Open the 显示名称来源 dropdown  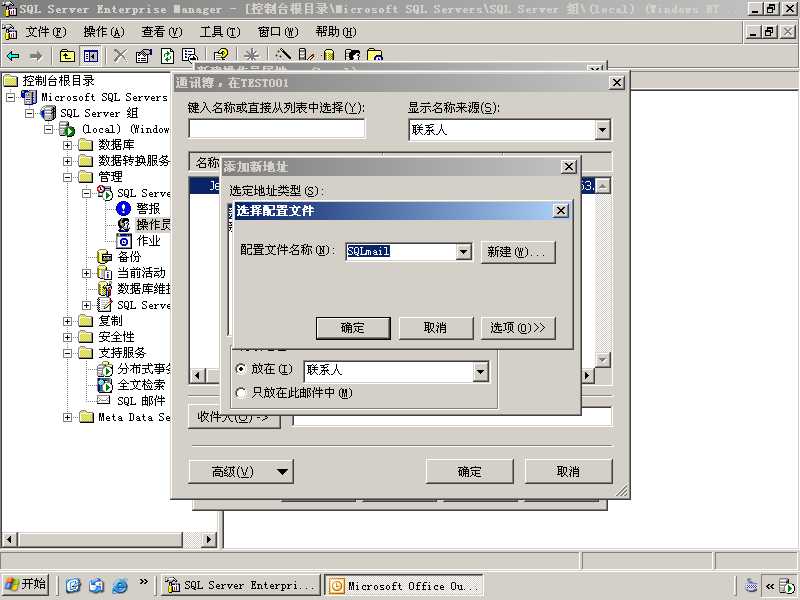603,130
